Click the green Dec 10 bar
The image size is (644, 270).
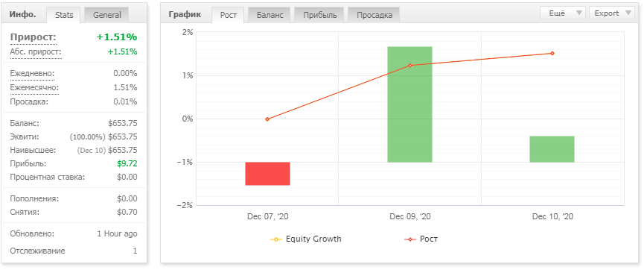click(552, 149)
